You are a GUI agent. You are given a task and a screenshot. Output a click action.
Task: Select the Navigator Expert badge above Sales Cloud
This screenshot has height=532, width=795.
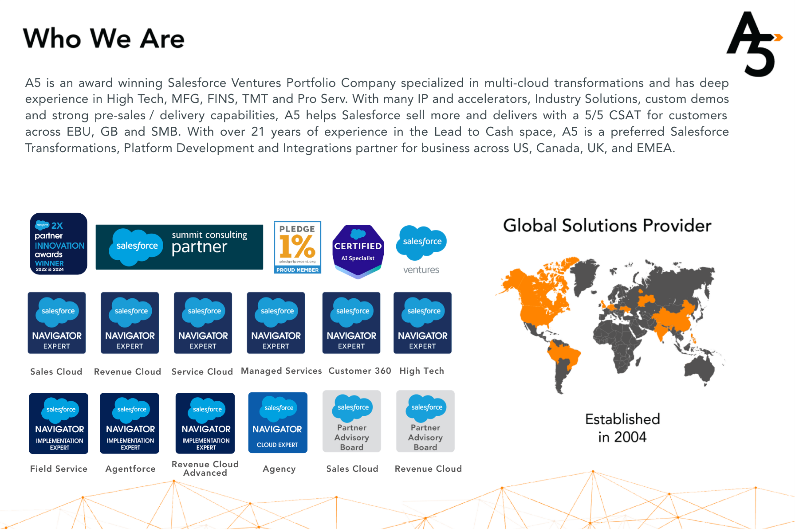point(57,323)
